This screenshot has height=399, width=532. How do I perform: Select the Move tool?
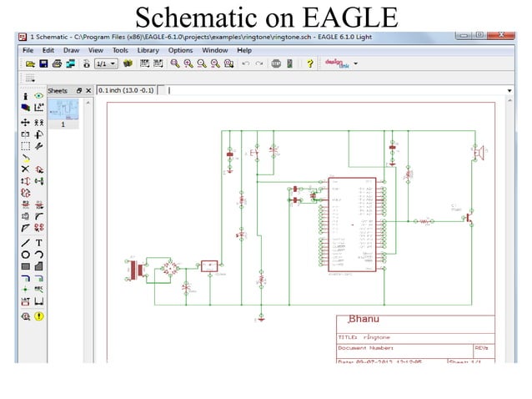26,122
